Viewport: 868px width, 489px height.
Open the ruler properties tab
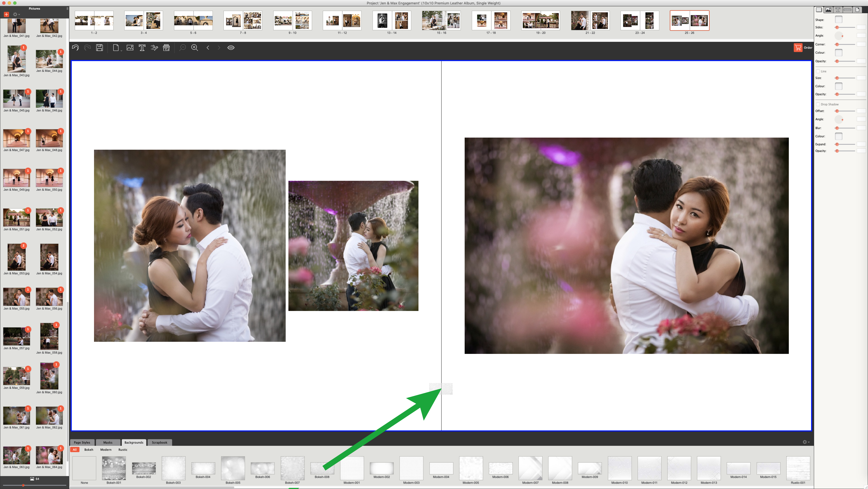(847, 10)
